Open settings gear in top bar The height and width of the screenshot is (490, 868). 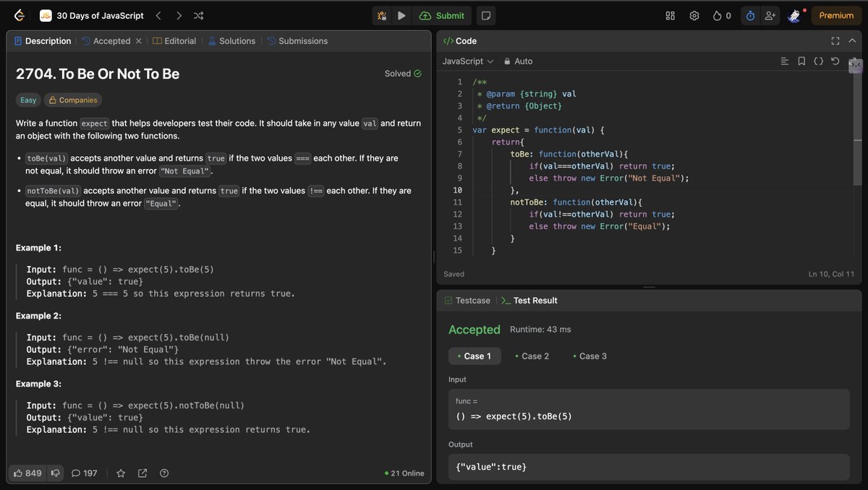[694, 15]
